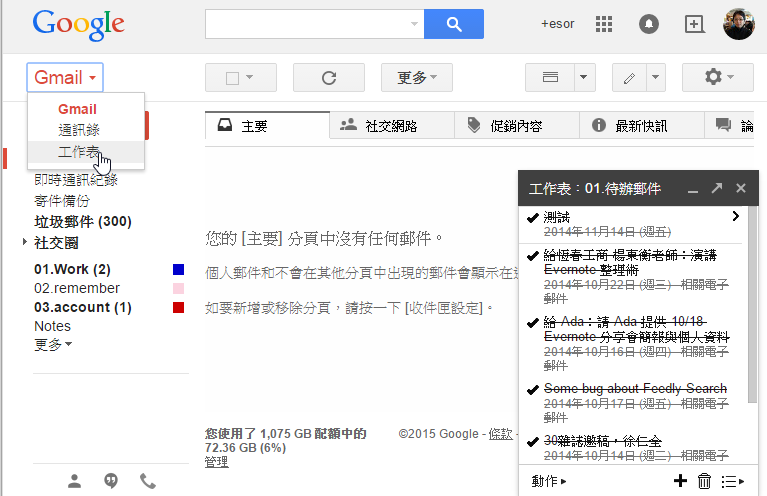Viewport: 767px width, 496px height.
Task: Uncheck the 30雜誌邀稿 task
Action: point(533,442)
